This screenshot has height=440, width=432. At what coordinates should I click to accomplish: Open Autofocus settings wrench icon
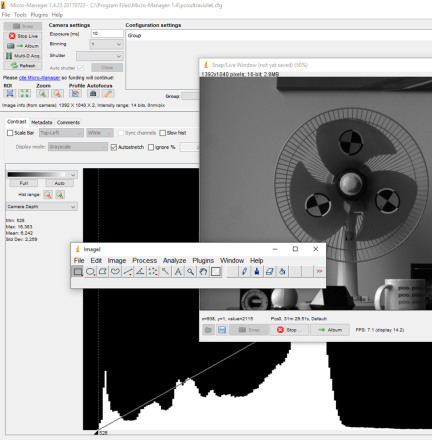pyautogui.click(x=108, y=94)
